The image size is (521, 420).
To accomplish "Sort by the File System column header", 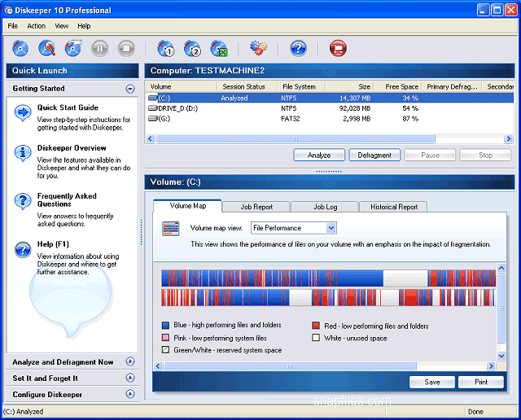I will click(302, 87).
